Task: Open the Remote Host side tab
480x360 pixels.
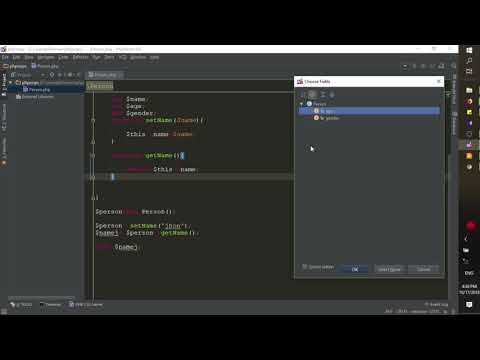Action: click(454, 89)
